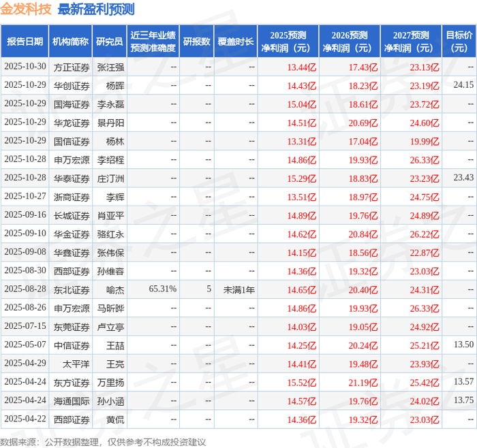
Task: Click 2027 forecast 25.21亿
Action: [425, 345]
